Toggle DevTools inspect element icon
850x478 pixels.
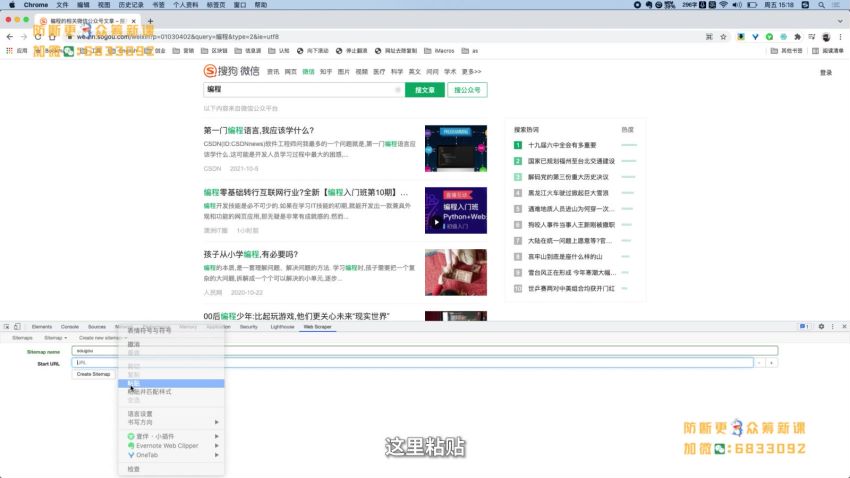pos(7,327)
